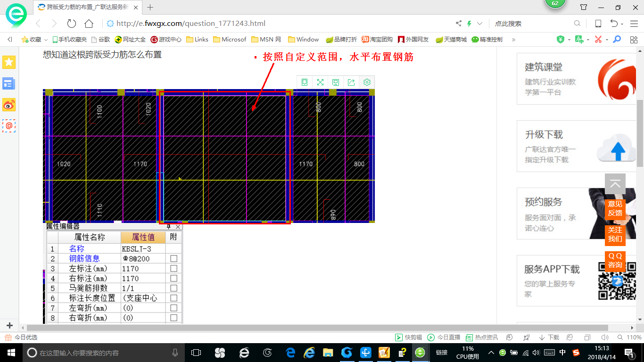Click the vertical page scrollbar thumb

coord(640,133)
